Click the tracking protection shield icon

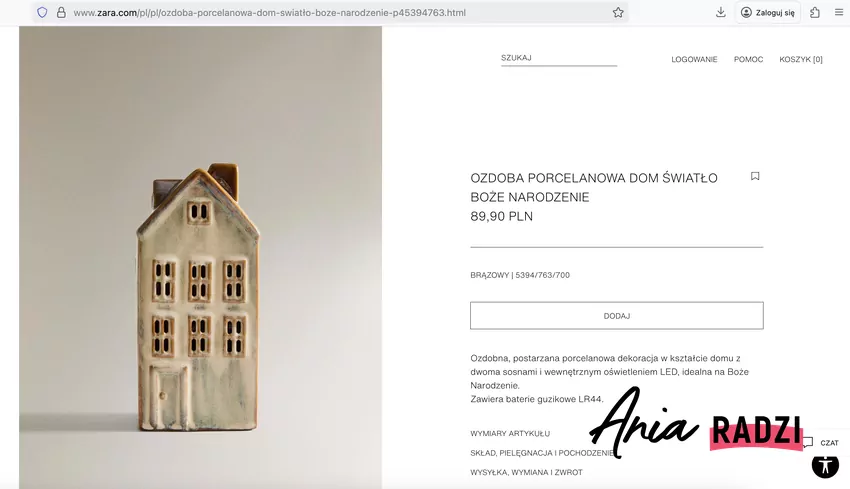(x=42, y=12)
